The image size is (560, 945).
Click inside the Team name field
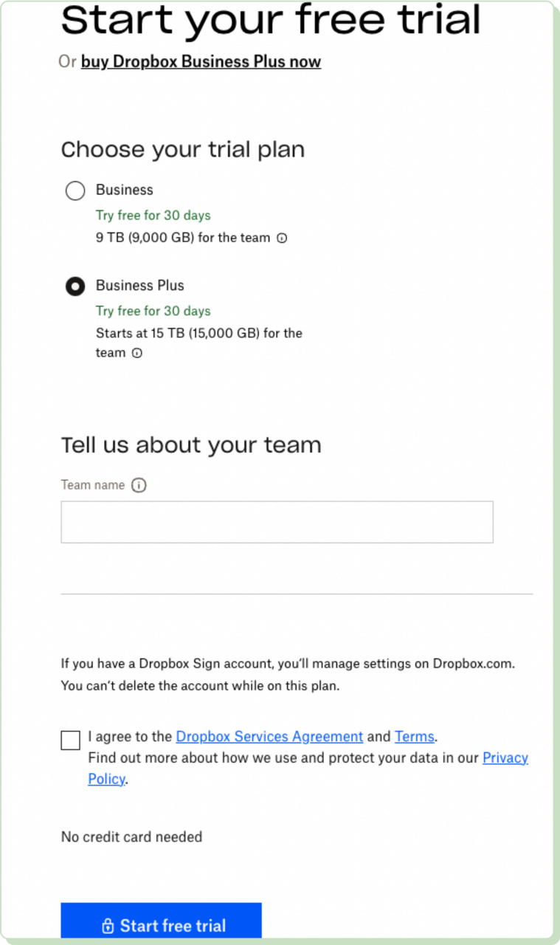(277, 521)
